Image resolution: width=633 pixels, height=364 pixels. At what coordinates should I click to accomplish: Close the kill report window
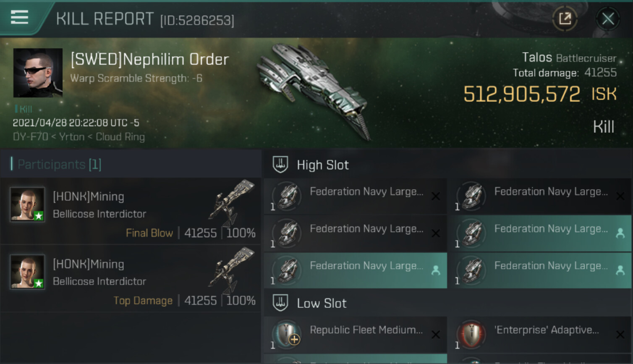point(607,19)
